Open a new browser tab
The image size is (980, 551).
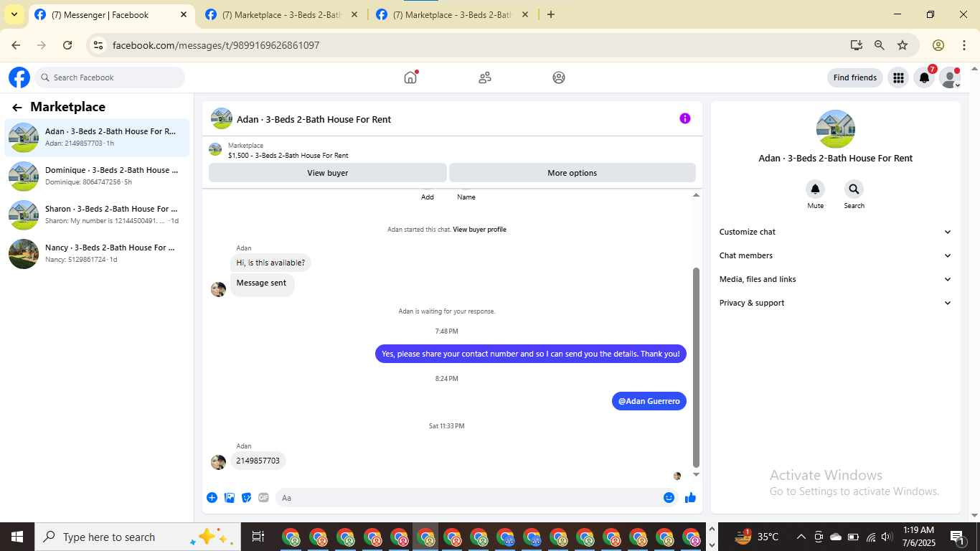[551, 14]
